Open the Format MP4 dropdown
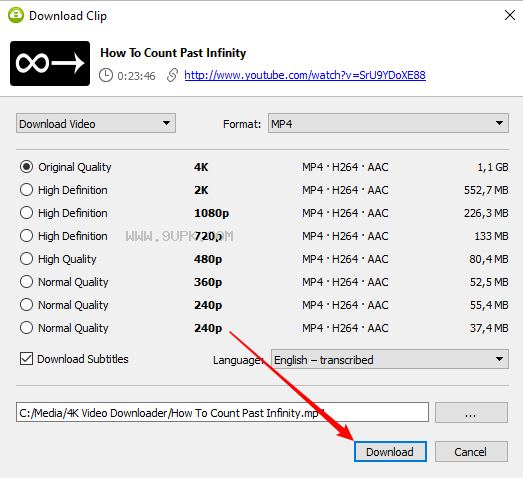The height and width of the screenshot is (478, 523). (388, 123)
